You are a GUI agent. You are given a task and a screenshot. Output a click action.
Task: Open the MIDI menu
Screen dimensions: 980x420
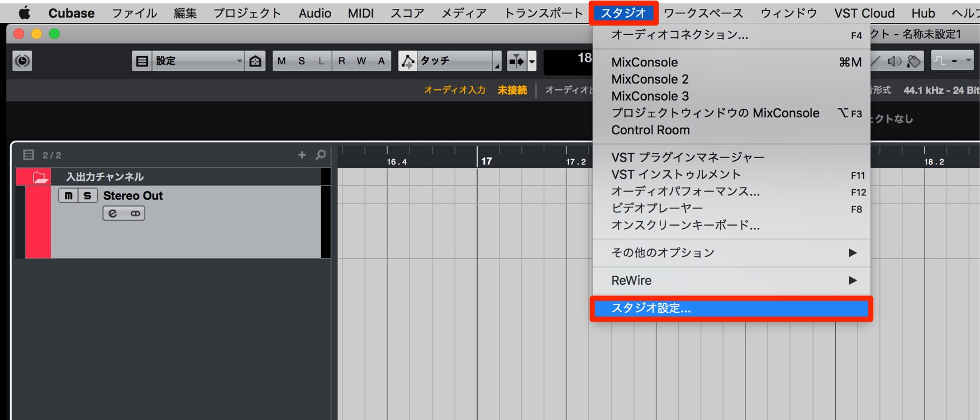click(x=361, y=13)
